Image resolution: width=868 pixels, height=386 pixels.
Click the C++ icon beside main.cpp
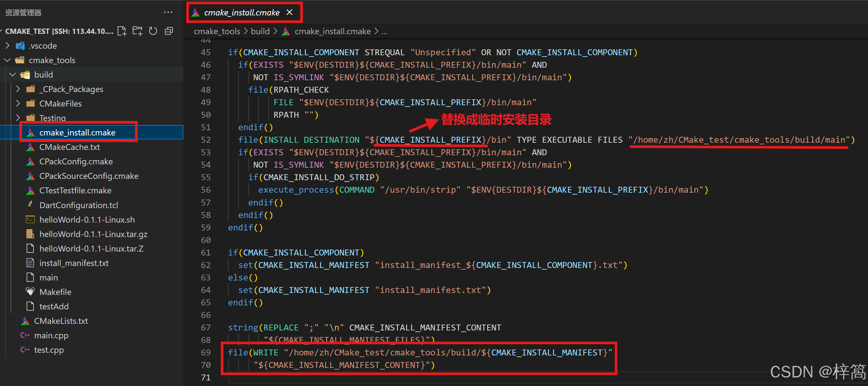pos(25,335)
